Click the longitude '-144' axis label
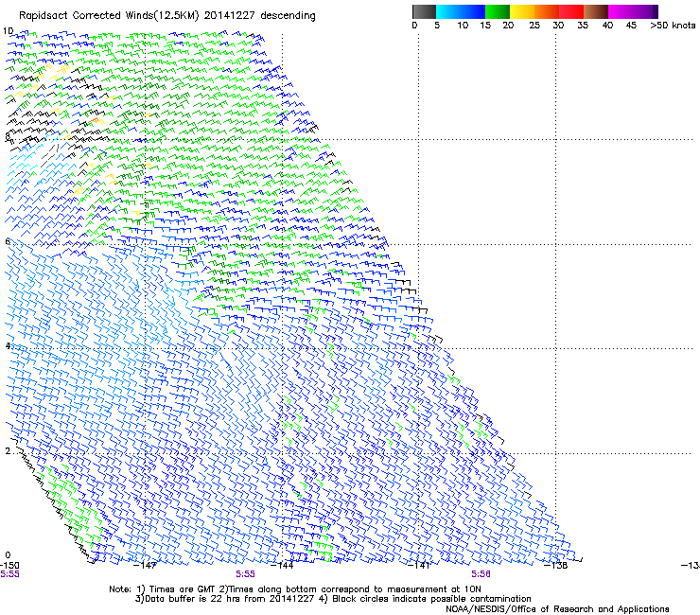 pos(282,566)
